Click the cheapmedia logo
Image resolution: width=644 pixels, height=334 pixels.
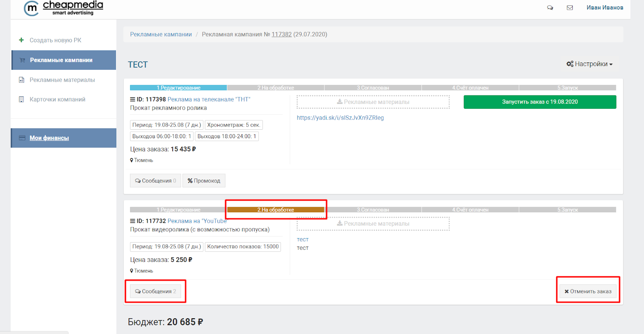64,8
